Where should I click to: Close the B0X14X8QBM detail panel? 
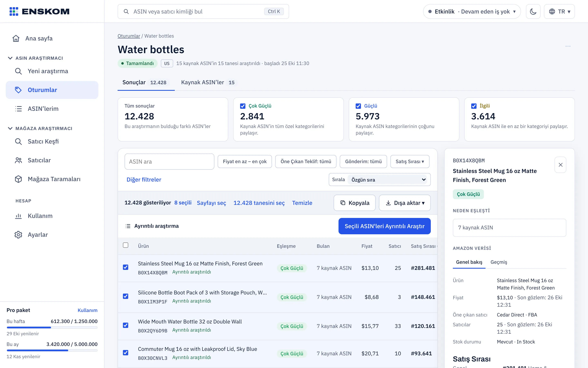coord(561,165)
